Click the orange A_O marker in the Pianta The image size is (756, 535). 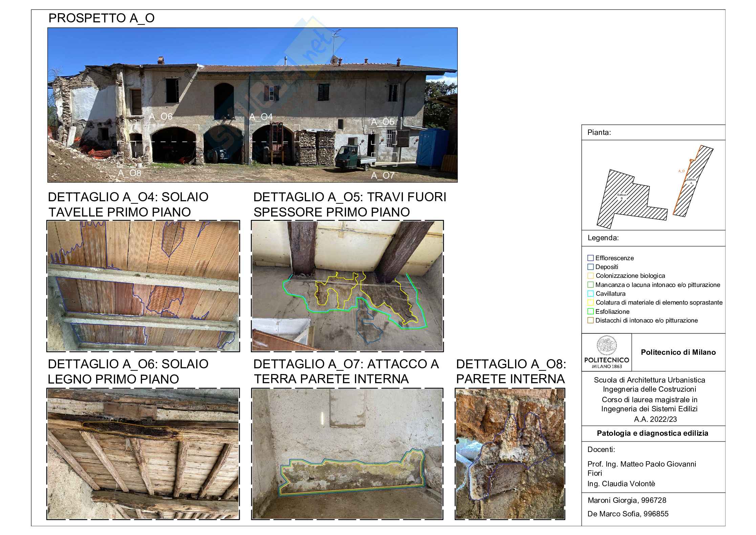point(681,171)
